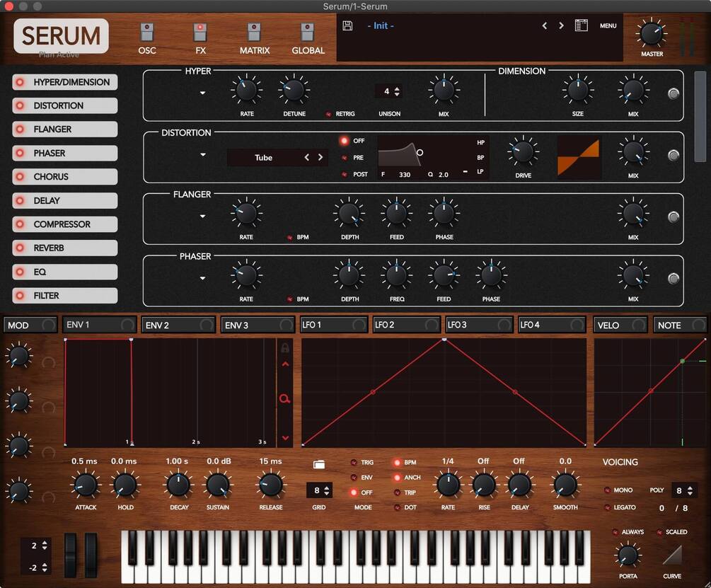Click the LFO GRID size stepper
This screenshot has width=711, height=588.
point(326,490)
